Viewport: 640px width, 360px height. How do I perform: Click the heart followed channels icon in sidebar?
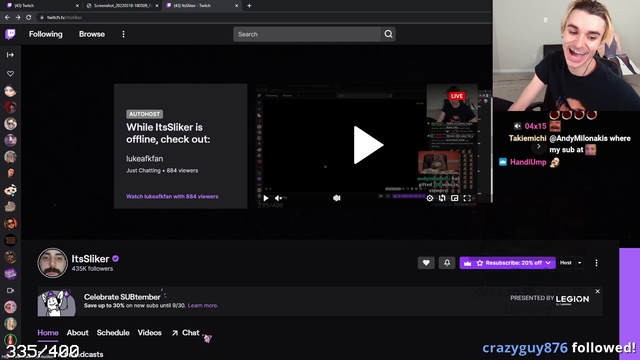click(10, 73)
